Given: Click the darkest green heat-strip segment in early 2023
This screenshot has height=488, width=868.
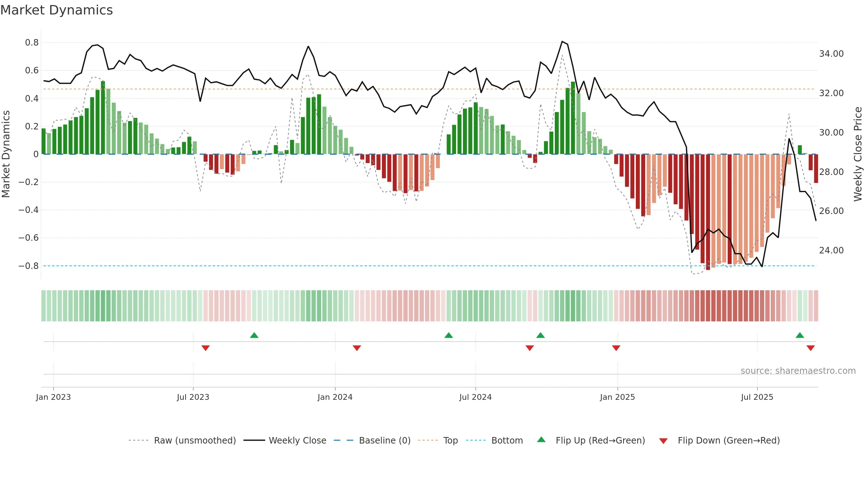Looking at the screenshot, I should pyautogui.click(x=103, y=306).
